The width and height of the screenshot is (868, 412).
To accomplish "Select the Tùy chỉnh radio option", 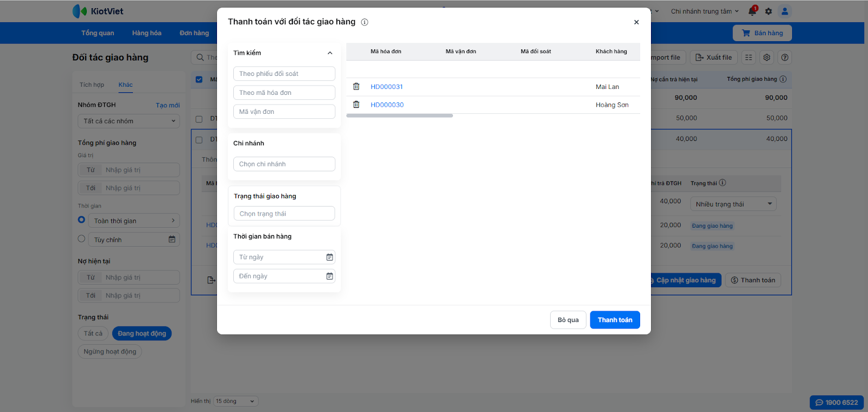I will click(x=81, y=239).
